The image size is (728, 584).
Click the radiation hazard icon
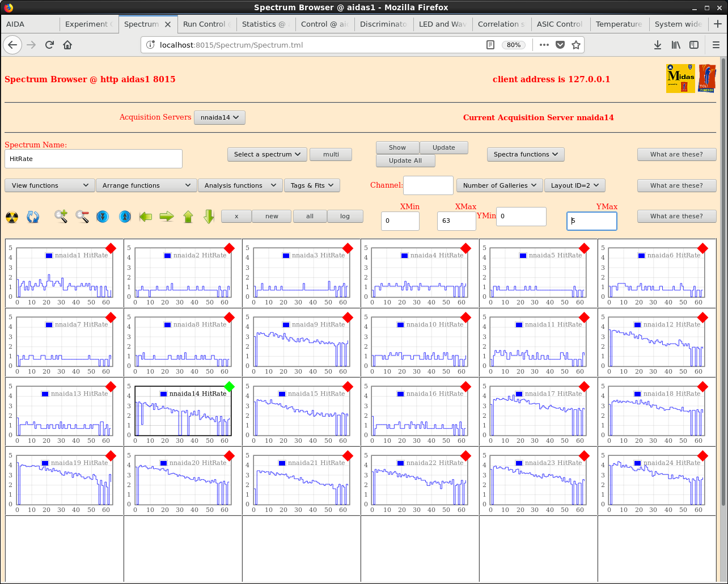click(12, 217)
